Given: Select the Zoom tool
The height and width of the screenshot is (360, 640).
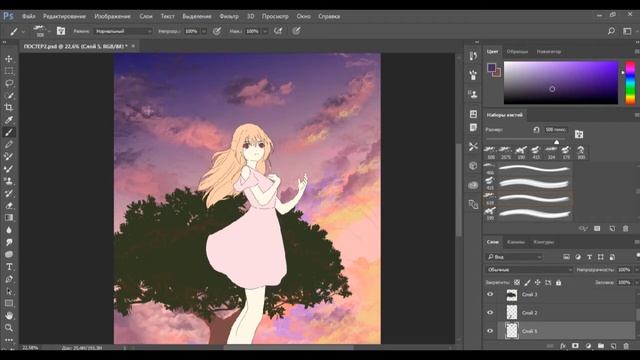Looking at the screenshot, I should pos(9,328).
